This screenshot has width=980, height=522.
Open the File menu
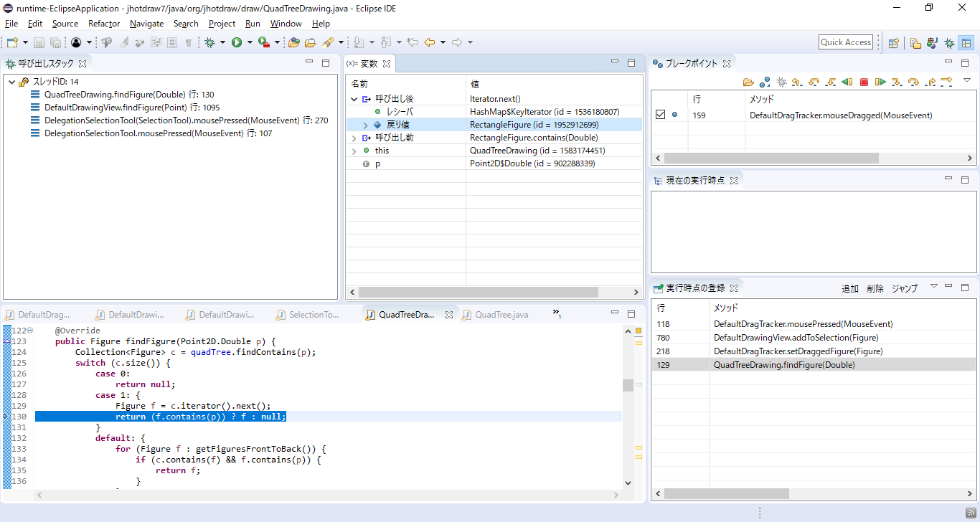click(11, 24)
